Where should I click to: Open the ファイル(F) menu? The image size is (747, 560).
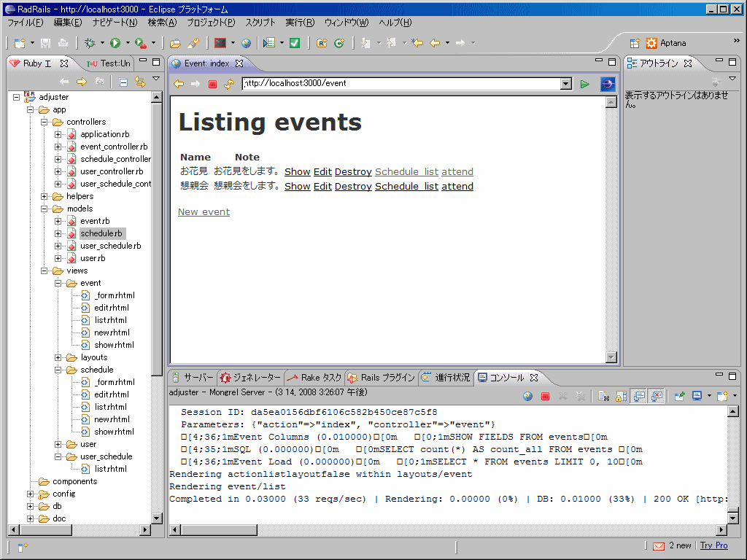click(x=25, y=23)
